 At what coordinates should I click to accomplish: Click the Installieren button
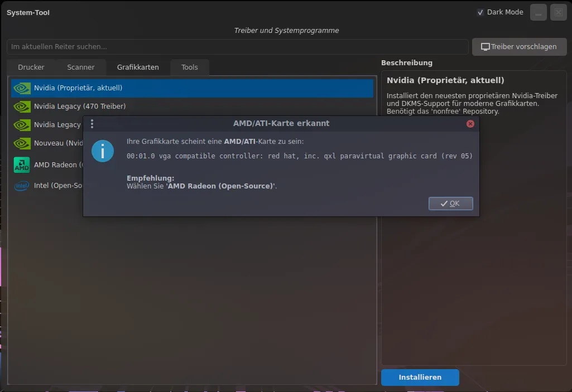(x=420, y=378)
